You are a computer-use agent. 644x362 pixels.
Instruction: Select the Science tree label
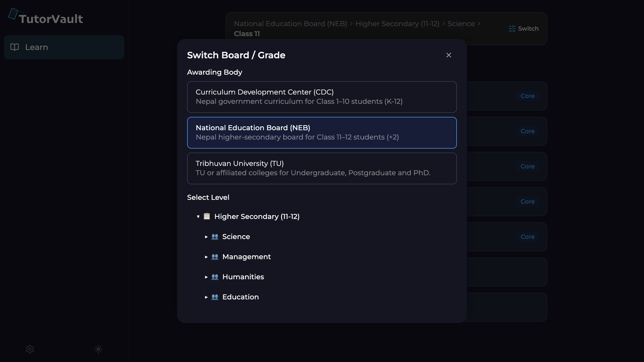click(x=236, y=237)
